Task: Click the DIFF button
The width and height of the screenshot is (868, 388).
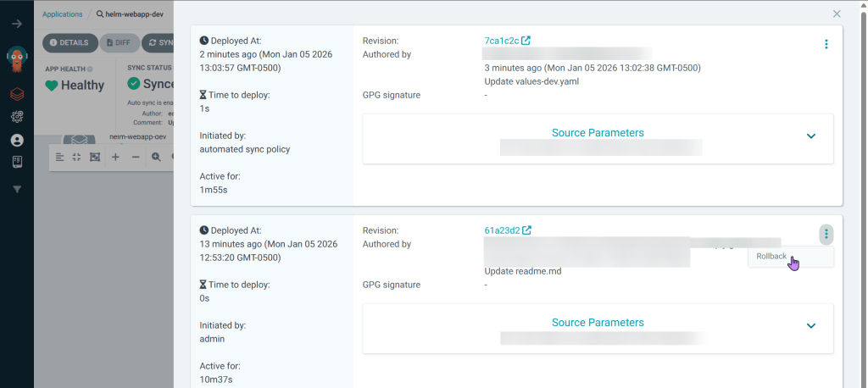Action: pyautogui.click(x=119, y=42)
